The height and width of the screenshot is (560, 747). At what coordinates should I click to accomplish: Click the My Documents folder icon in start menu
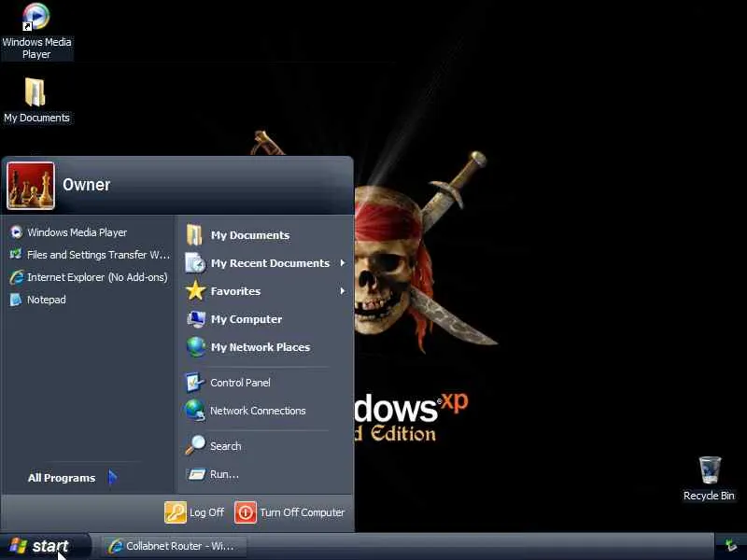pyautogui.click(x=195, y=235)
